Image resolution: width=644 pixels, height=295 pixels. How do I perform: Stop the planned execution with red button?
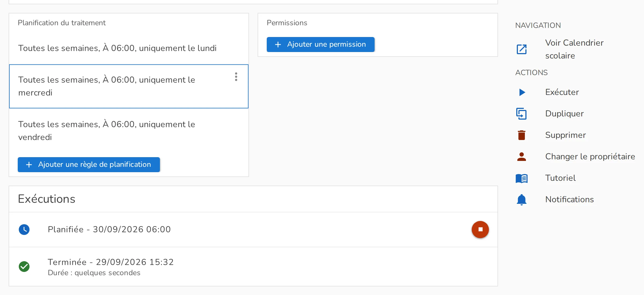(x=480, y=230)
